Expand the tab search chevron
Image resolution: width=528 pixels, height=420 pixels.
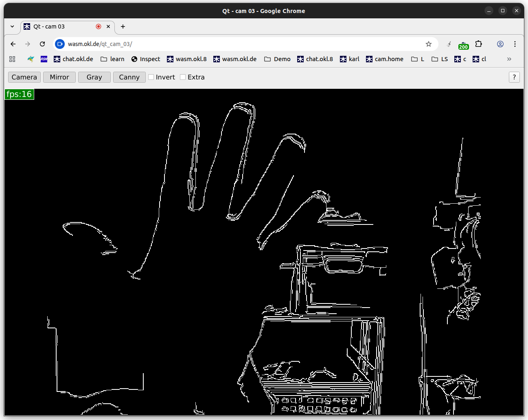coord(12,26)
